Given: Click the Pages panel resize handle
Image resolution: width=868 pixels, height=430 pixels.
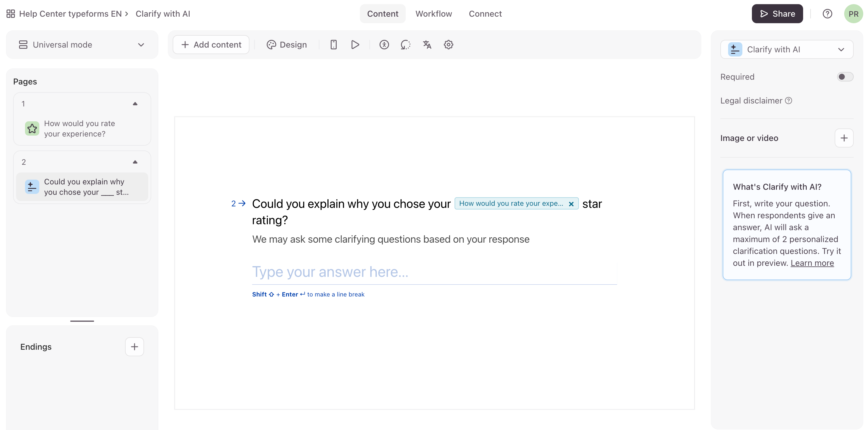Looking at the screenshot, I should pyautogui.click(x=82, y=321).
